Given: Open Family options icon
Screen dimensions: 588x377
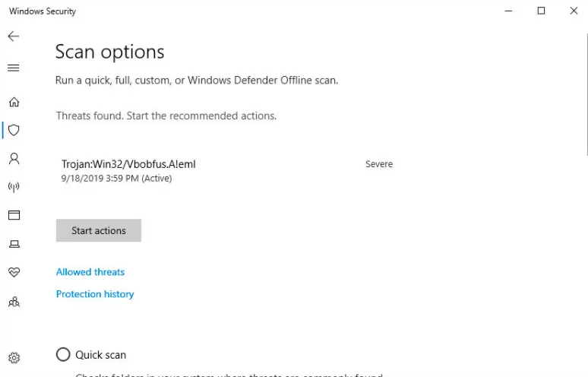Looking at the screenshot, I should click(x=14, y=302).
